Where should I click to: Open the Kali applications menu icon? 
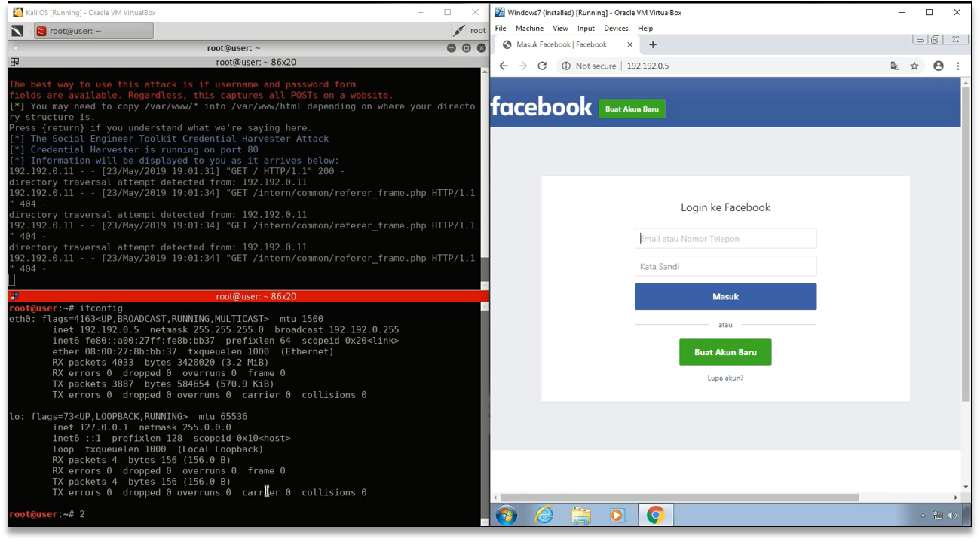pos(18,31)
